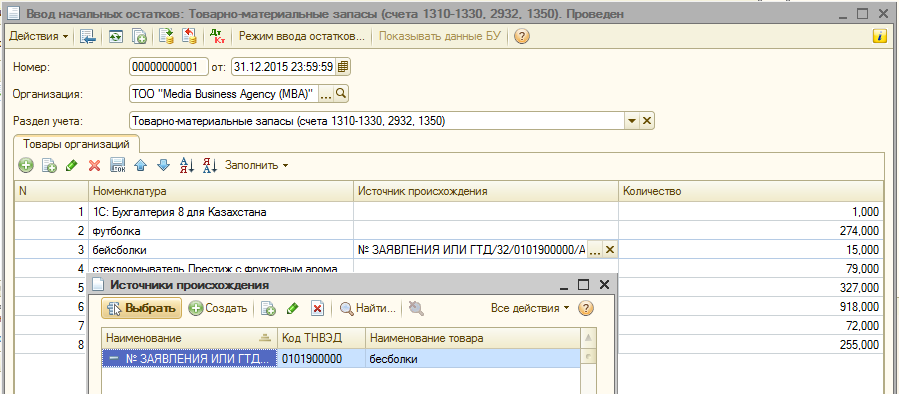Expand the Раздел учета dropdown arrow
Screen dimensions: 899x394
click(x=632, y=121)
